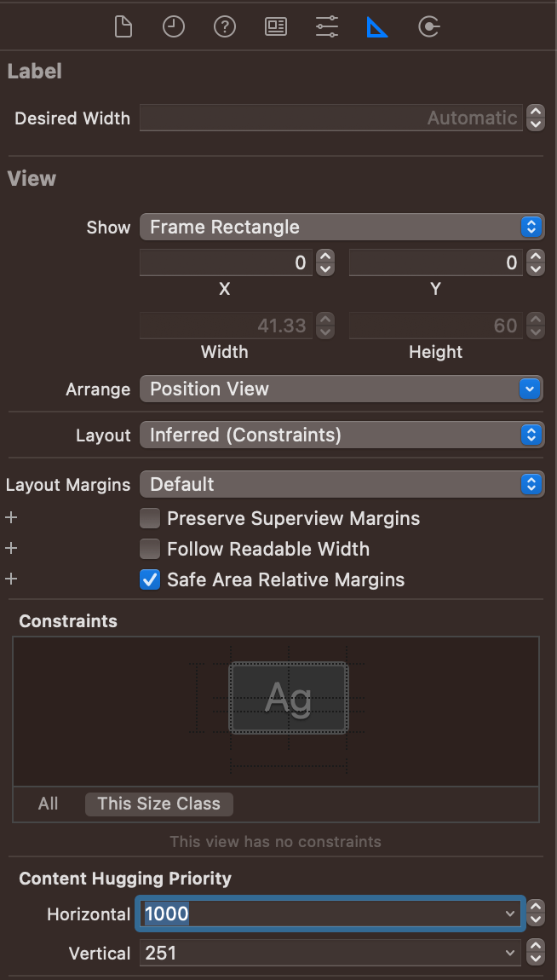Screen dimensions: 557x980
Task: Select the This Size Class tab
Action: (x=158, y=804)
